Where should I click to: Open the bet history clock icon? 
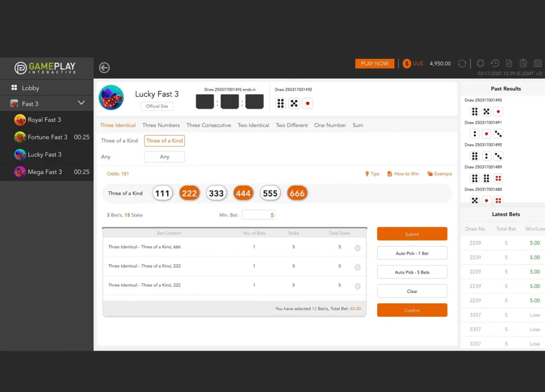coord(495,63)
